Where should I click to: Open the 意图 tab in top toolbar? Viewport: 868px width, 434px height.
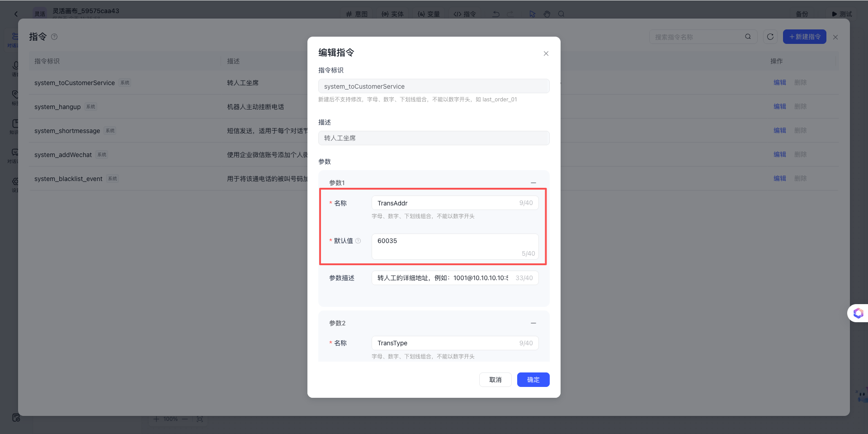[357, 14]
